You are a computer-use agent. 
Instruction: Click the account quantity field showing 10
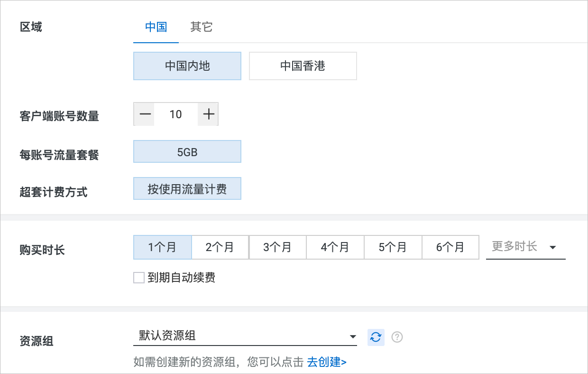[x=176, y=114]
